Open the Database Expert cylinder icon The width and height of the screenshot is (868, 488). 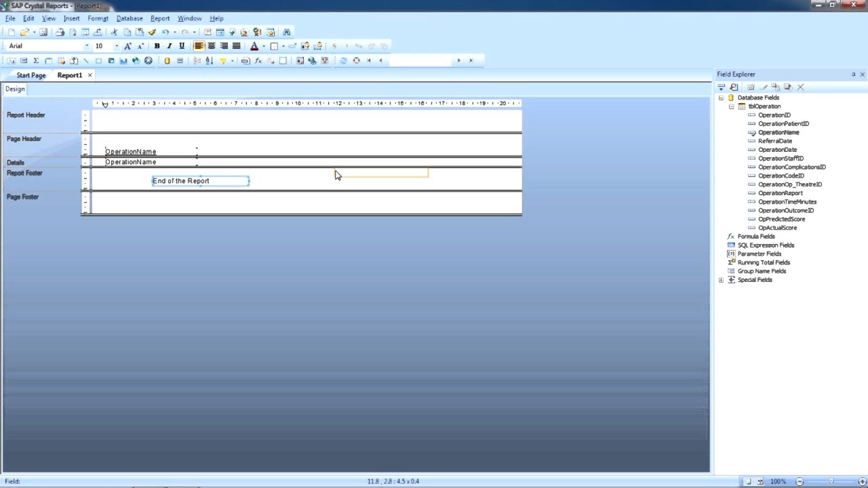coord(167,60)
